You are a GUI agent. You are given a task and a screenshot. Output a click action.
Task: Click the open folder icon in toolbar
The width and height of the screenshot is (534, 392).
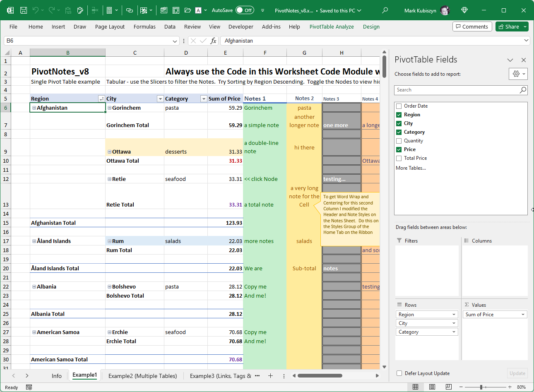click(x=188, y=10)
